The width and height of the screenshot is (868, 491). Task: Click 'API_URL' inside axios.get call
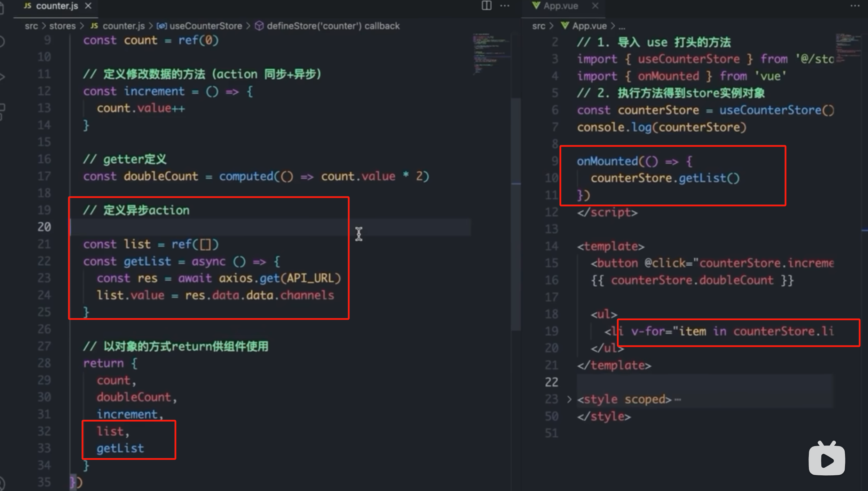click(310, 278)
